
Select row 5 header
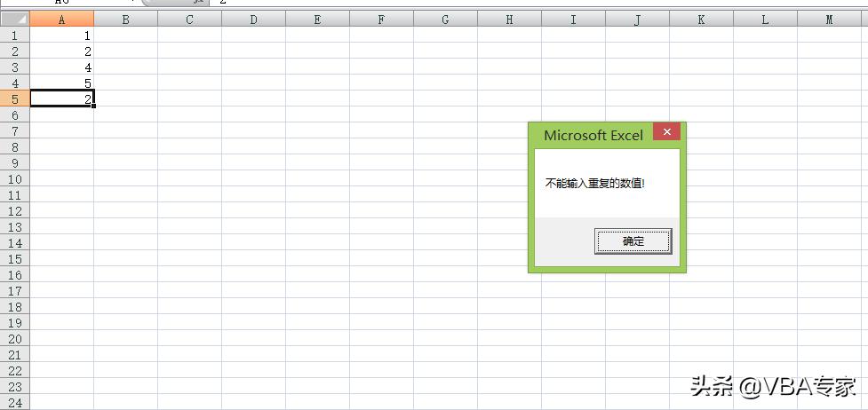pos(15,99)
